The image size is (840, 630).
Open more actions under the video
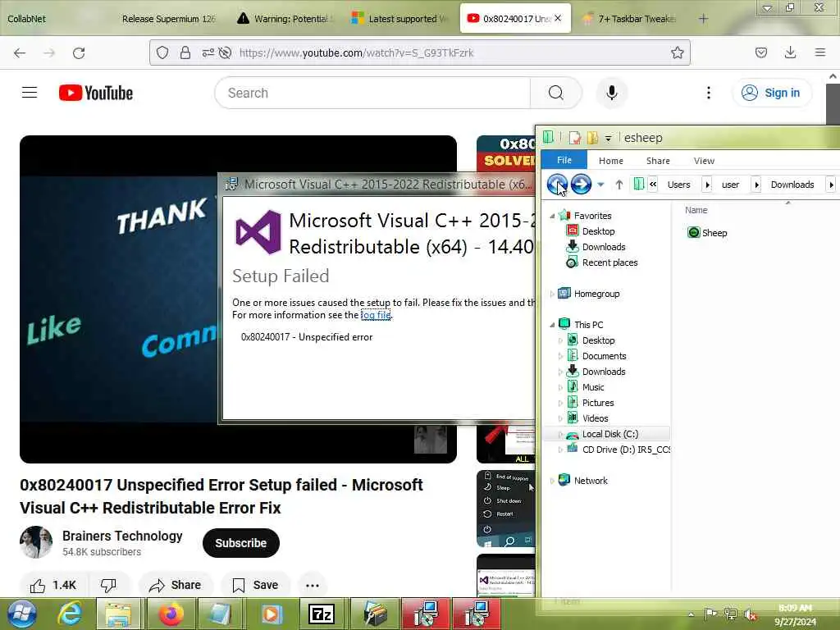coord(313,586)
